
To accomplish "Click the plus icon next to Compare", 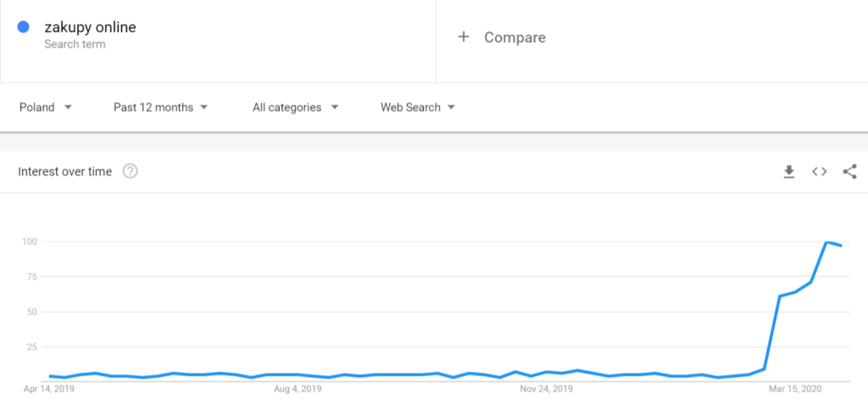I will pyautogui.click(x=464, y=37).
